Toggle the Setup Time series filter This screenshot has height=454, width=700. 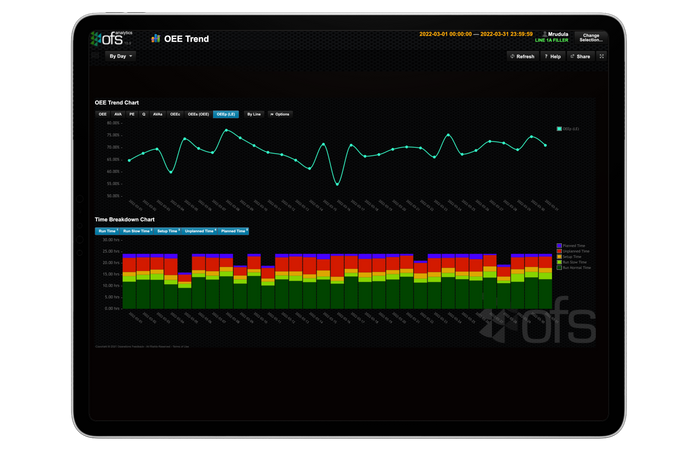tap(168, 231)
